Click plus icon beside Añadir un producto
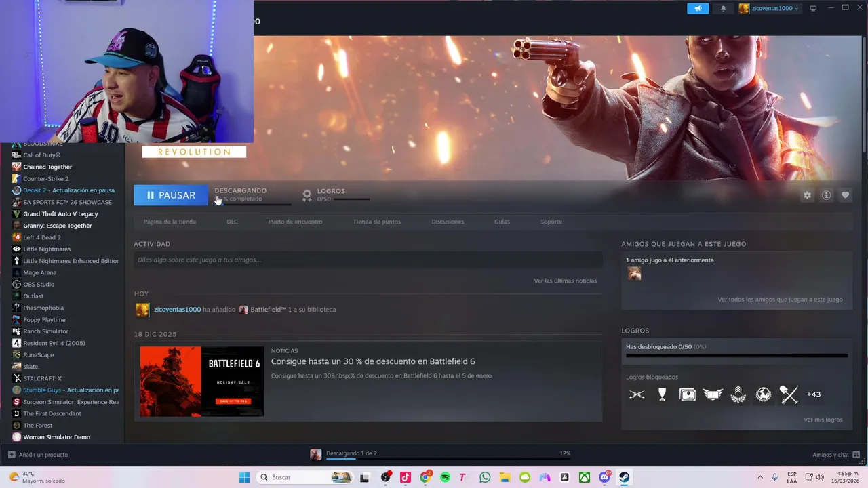868x488 pixels. point(12,455)
